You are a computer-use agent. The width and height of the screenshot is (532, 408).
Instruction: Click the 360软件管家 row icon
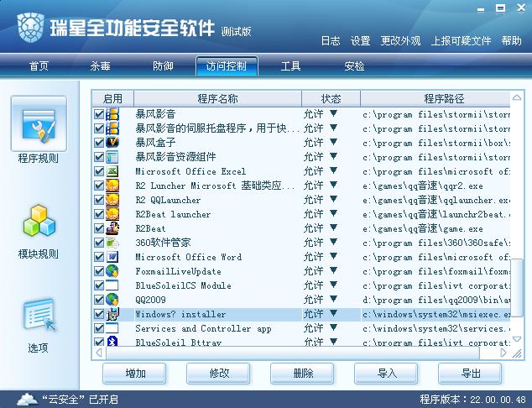[x=112, y=243]
